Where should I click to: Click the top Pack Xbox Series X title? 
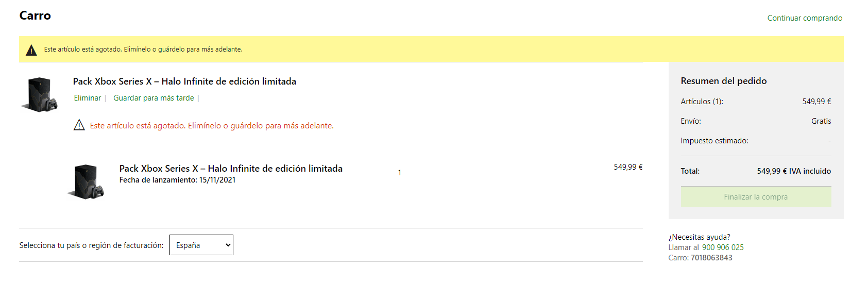(184, 81)
